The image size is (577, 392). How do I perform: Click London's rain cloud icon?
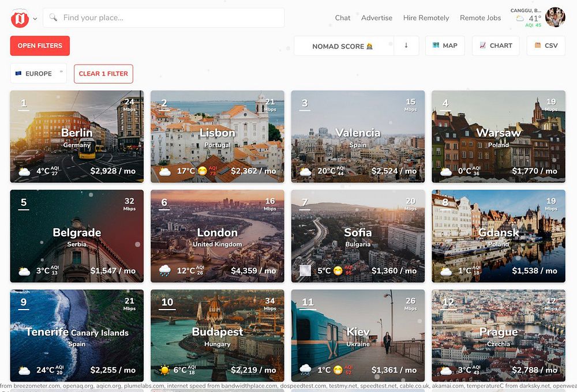coord(165,271)
